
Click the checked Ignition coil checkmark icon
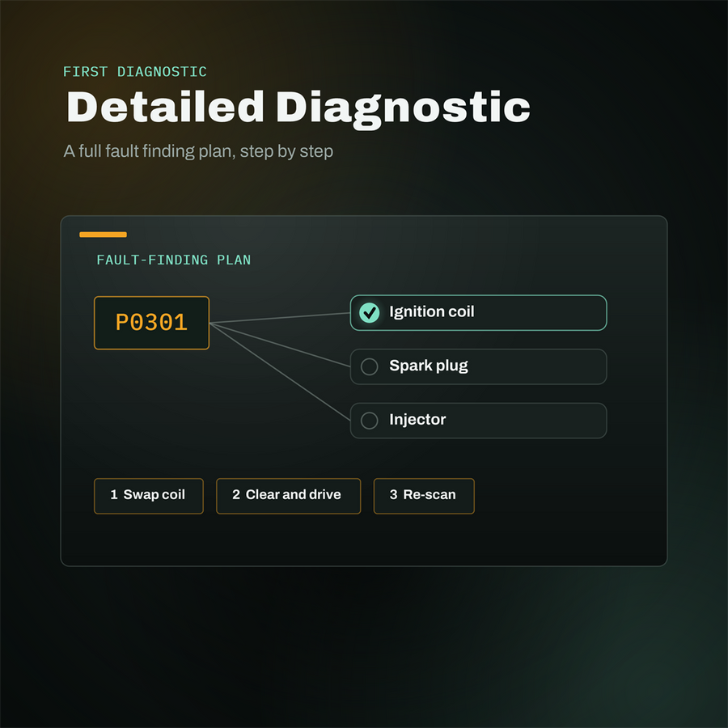point(369,312)
